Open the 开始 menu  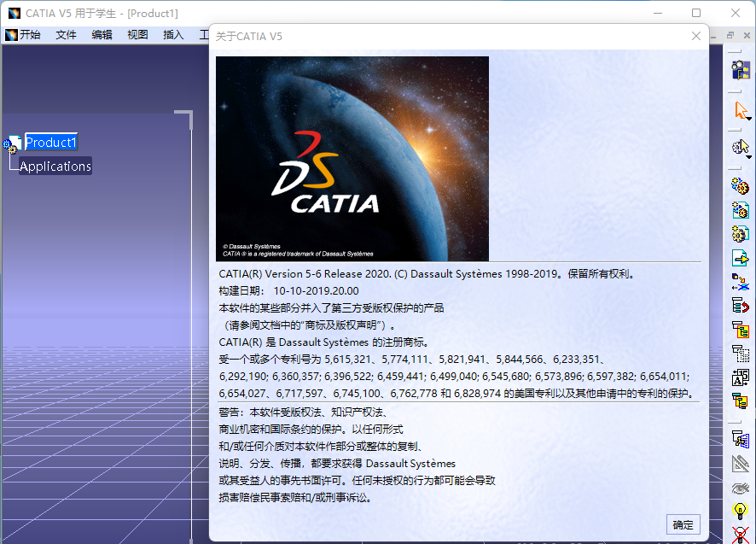(x=30, y=35)
